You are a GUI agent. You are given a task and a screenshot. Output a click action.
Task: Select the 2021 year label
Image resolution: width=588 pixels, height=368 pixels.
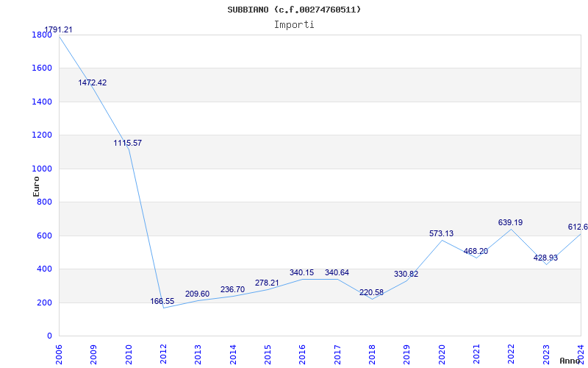point(476,355)
